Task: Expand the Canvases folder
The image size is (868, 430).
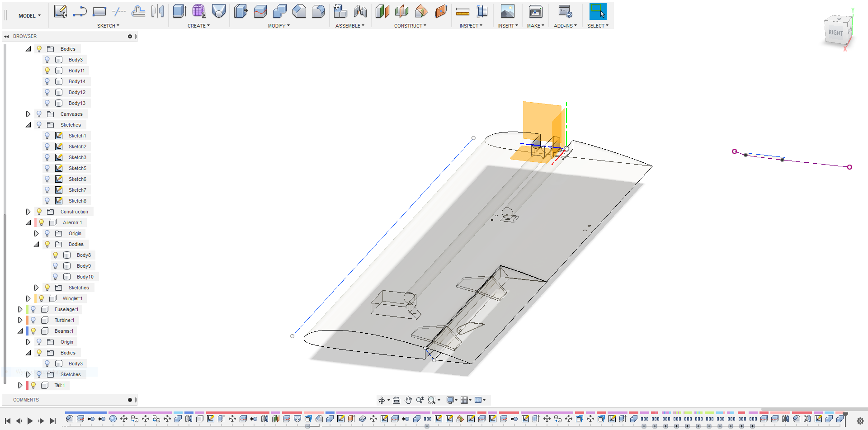Action: point(28,114)
